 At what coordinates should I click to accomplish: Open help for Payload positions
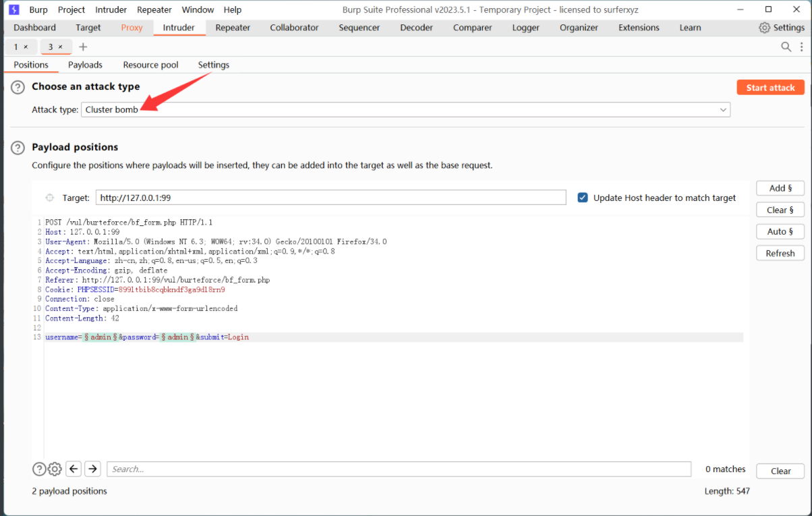tap(18, 148)
